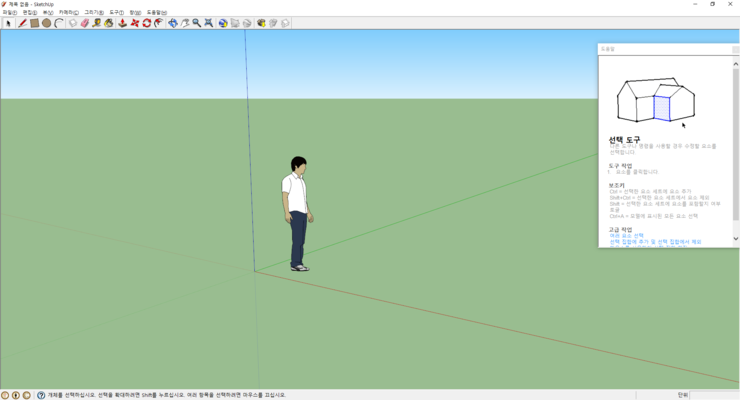Image resolution: width=740 pixels, height=400 pixels.
Task: Activate the Zoom magnifier tool
Action: (x=196, y=23)
